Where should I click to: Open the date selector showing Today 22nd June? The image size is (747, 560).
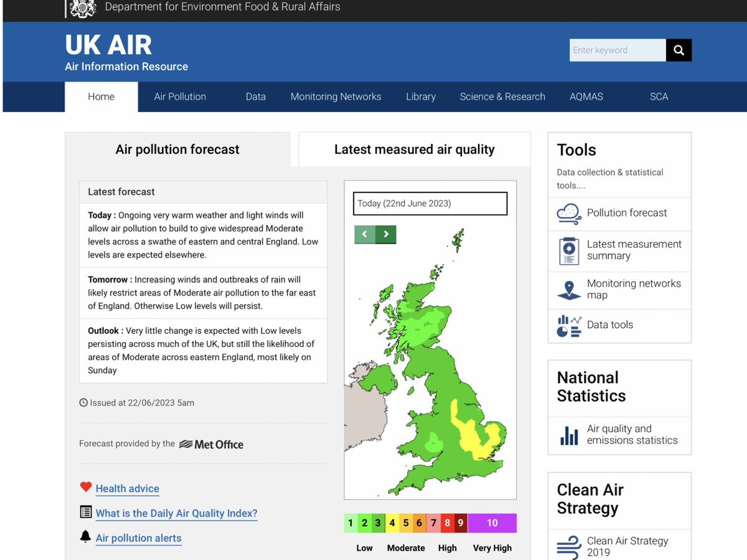point(430,203)
